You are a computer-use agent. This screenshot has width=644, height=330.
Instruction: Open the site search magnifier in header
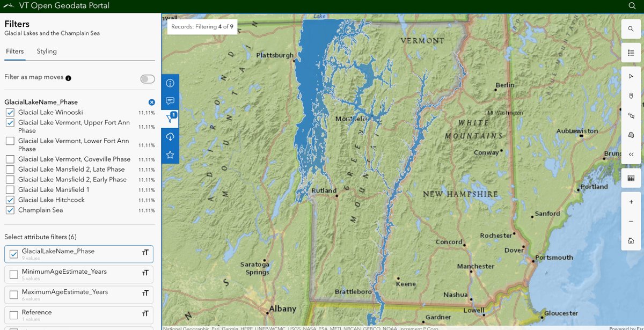[632, 6]
